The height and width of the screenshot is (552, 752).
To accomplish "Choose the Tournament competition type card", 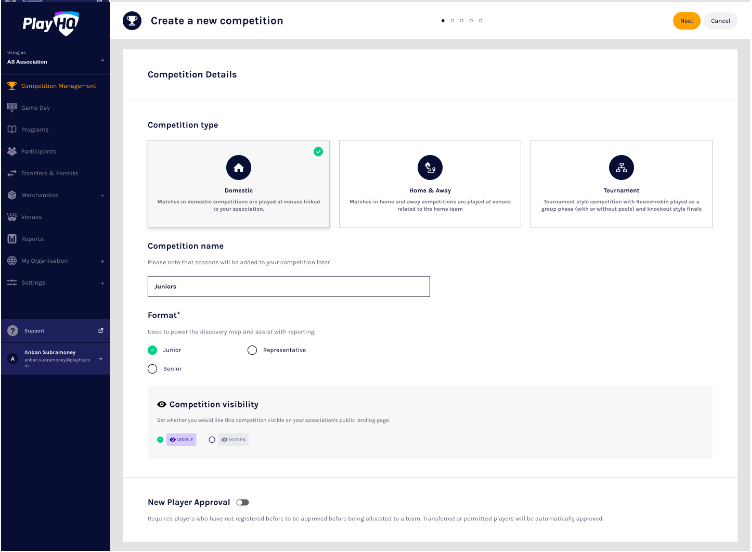I will pos(621,184).
